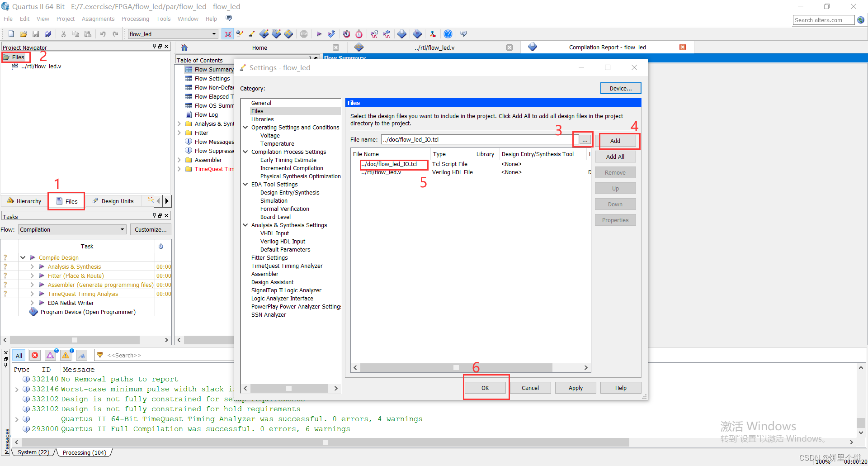Collapse Analysis & Synthesis Settings category

tap(245, 225)
